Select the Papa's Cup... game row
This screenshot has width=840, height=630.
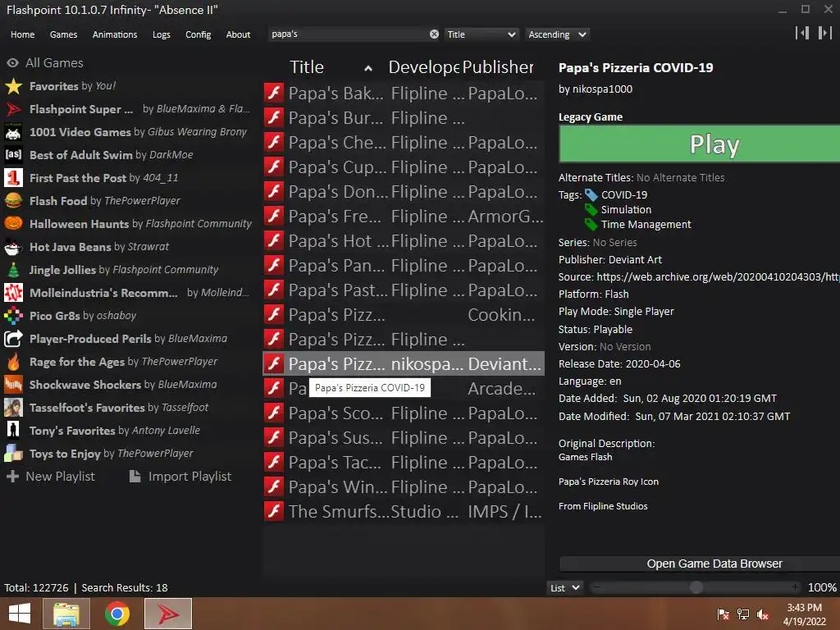pyautogui.click(x=404, y=167)
